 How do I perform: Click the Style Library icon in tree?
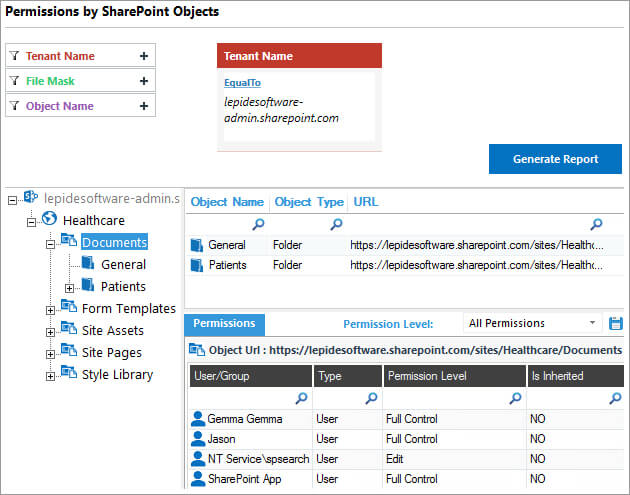click(x=69, y=372)
